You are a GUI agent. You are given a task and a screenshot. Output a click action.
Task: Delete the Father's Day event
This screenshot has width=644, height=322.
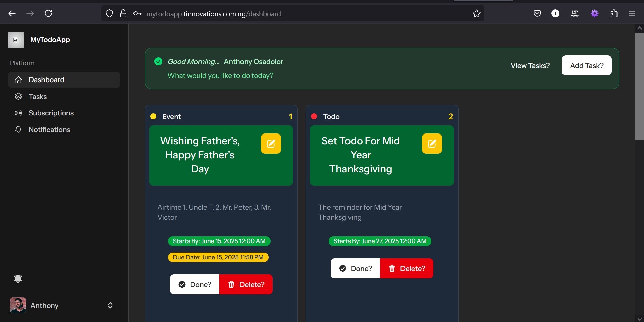click(246, 284)
